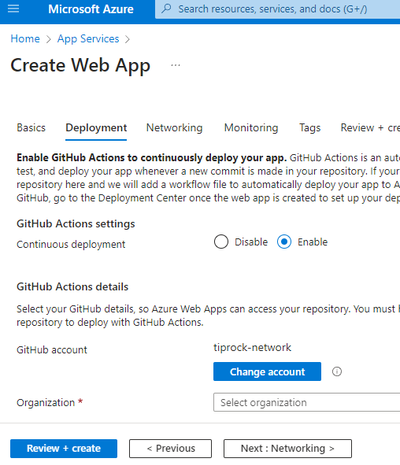Click the tiprock-network account name
This screenshot has height=465, width=400.
[x=252, y=347]
